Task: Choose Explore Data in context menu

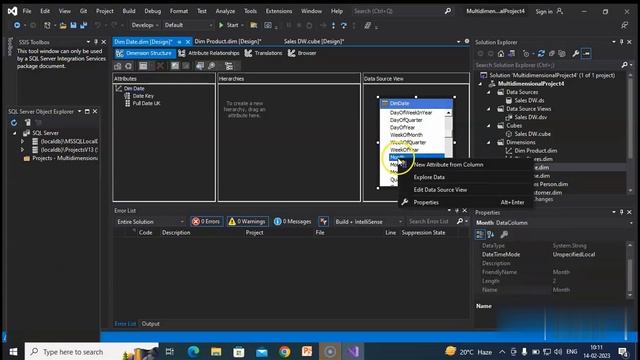Action: click(x=429, y=177)
